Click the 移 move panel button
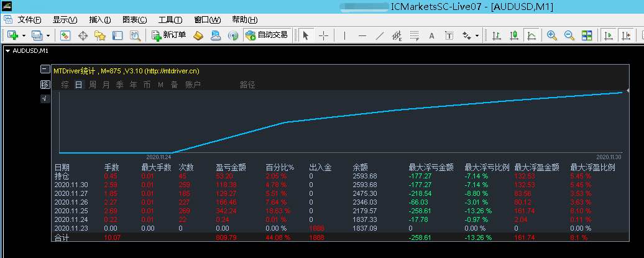 pos(45,85)
